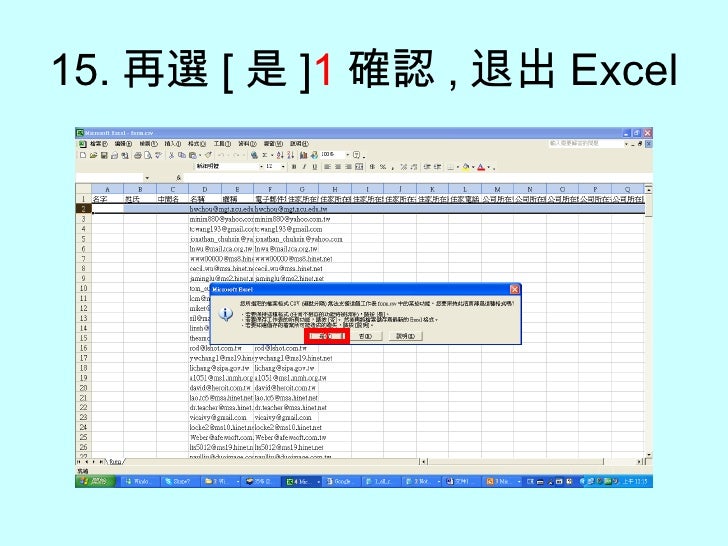Click the Increase Decimal icon

pyautogui.click(x=403, y=167)
